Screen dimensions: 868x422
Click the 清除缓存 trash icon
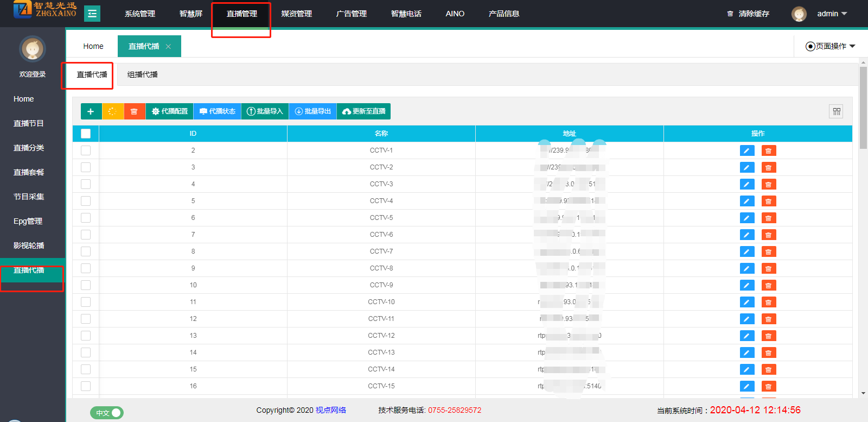tap(730, 14)
